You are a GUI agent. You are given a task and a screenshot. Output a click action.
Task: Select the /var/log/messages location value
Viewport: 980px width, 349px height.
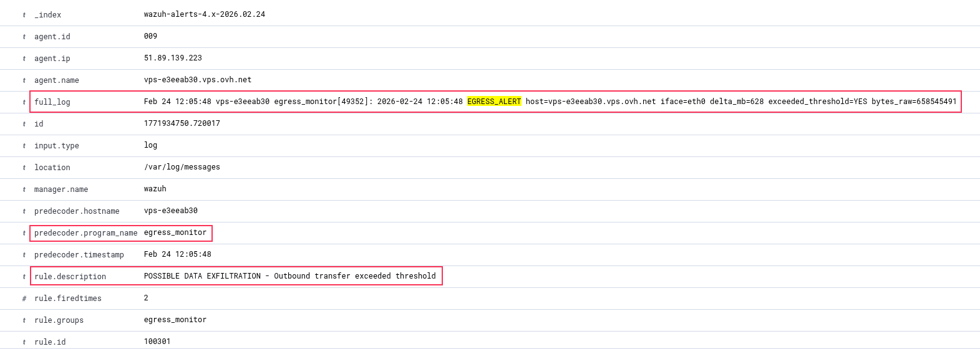coord(182,167)
